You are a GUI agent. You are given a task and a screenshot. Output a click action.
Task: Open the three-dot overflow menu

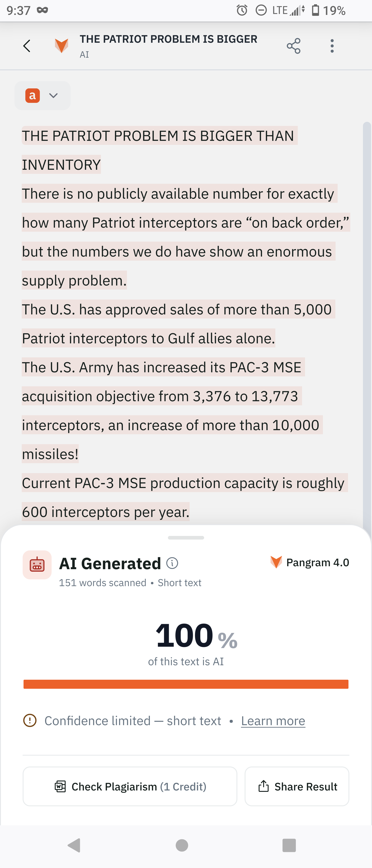pos(332,46)
